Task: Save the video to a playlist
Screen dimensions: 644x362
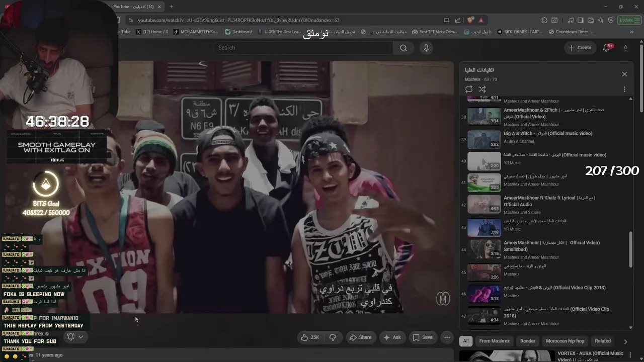Action: (x=423, y=337)
